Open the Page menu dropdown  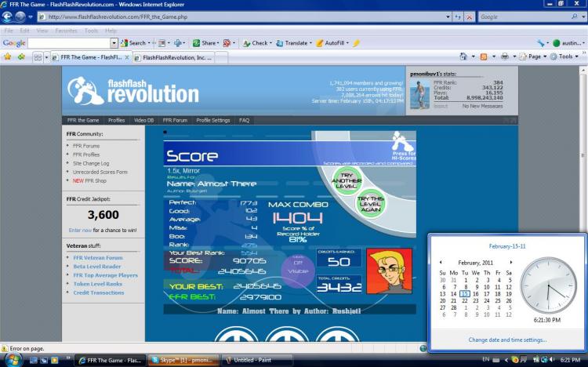(x=533, y=56)
